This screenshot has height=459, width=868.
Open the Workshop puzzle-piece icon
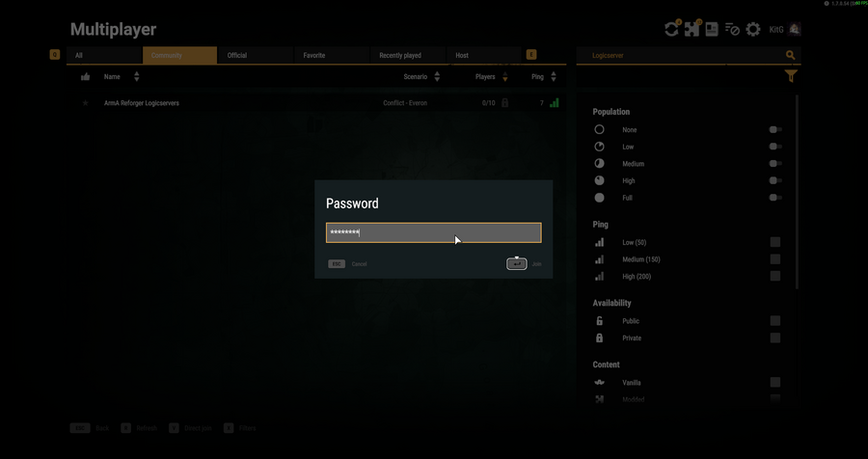pyautogui.click(x=692, y=29)
